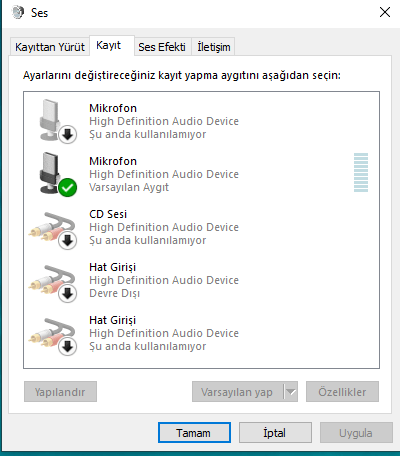Click the disabled Hat Girişi cable icon
Viewport: 400px width, 456px height.
coord(53,283)
